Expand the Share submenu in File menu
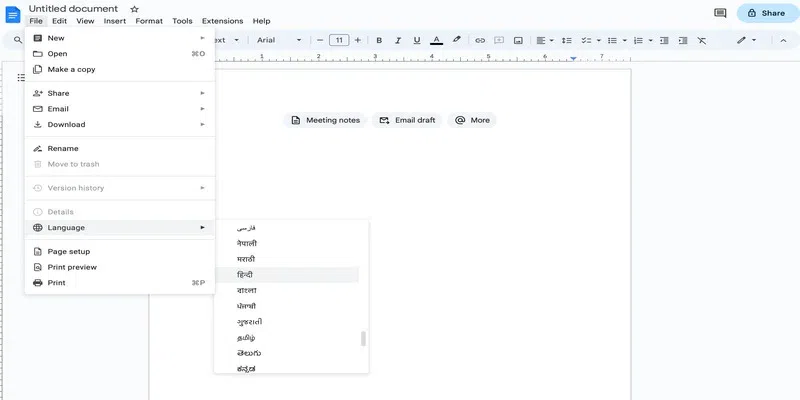The image size is (800, 400). tap(119, 93)
